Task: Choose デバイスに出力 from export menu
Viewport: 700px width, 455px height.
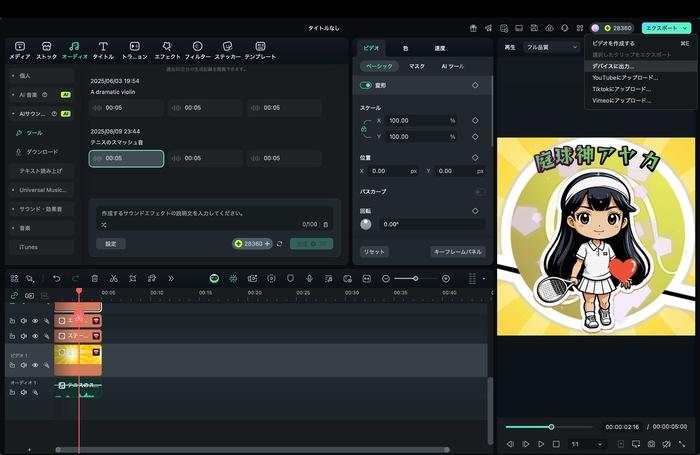Action: click(x=641, y=66)
